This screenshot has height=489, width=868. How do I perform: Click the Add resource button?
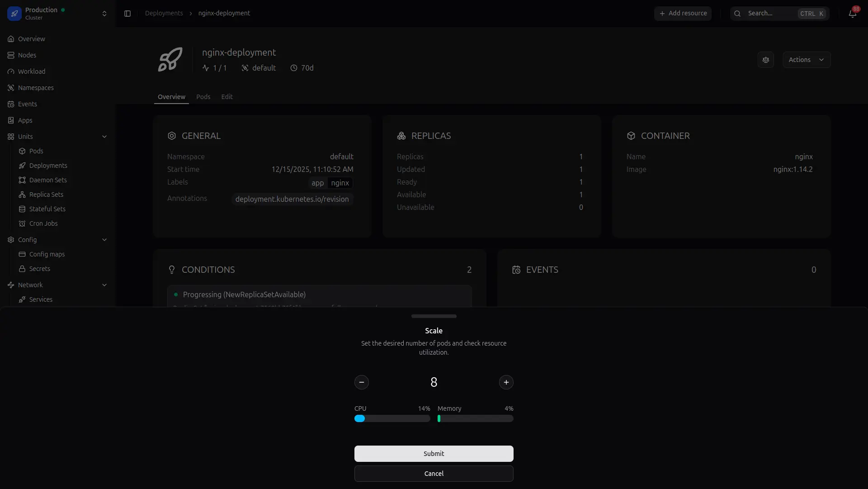point(683,14)
